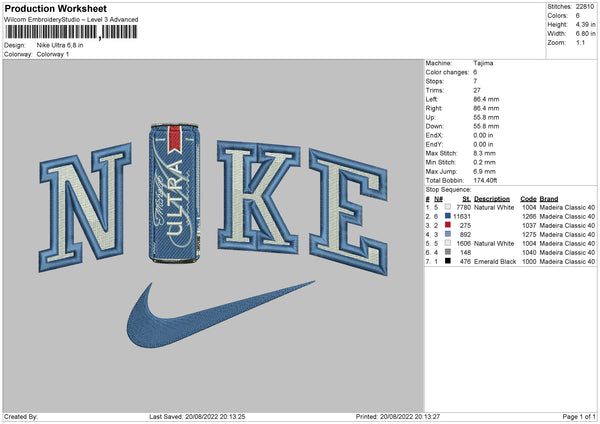Viewport: 600px width, 424px height.
Task: Click the Up value '55.8 mm'
Action: [x=486, y=117]
